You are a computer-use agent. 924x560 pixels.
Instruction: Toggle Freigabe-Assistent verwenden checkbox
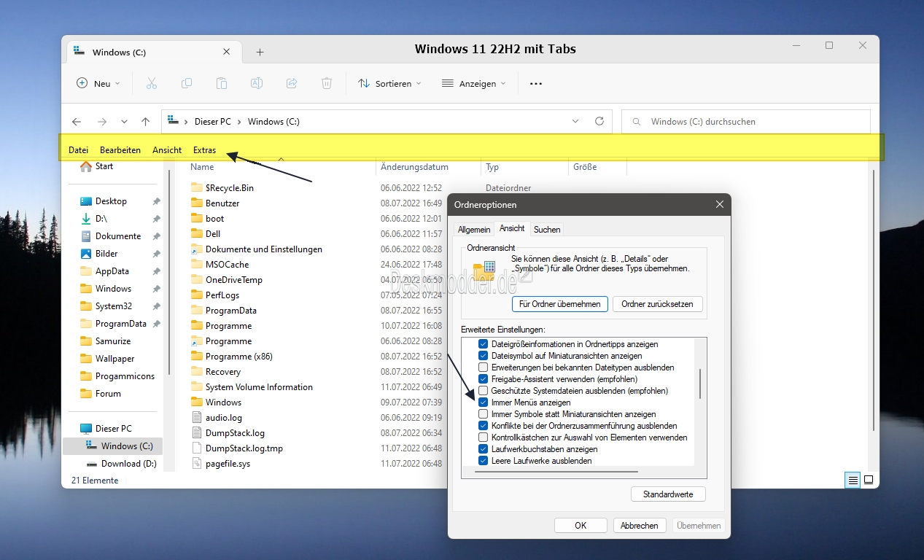[483, 379]
